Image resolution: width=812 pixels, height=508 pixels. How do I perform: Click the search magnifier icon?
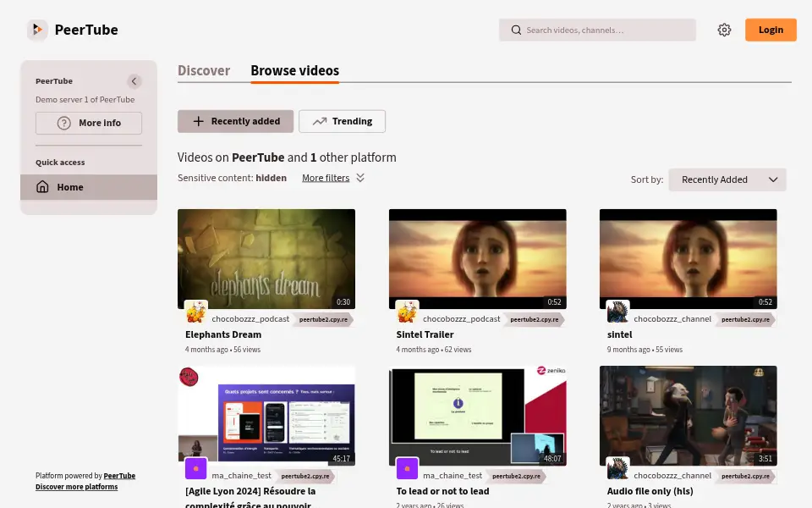pyautogui.click(x=516, y=30)
